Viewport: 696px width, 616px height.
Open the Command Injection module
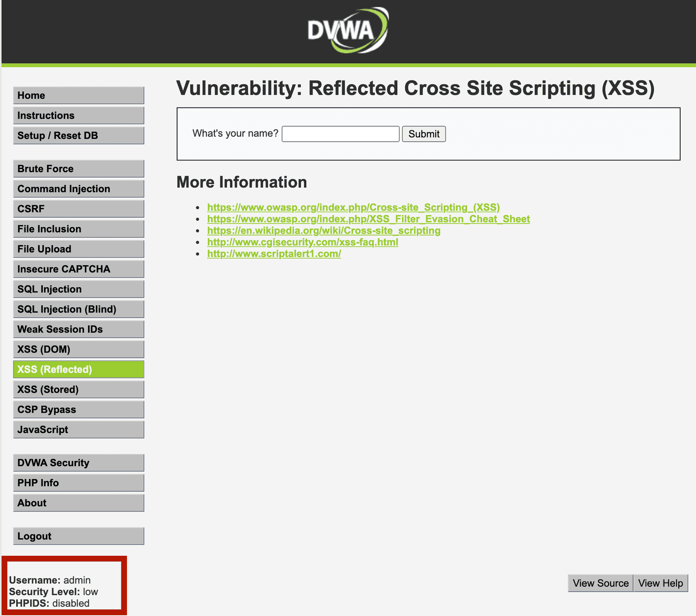click(x=79, y=189)
